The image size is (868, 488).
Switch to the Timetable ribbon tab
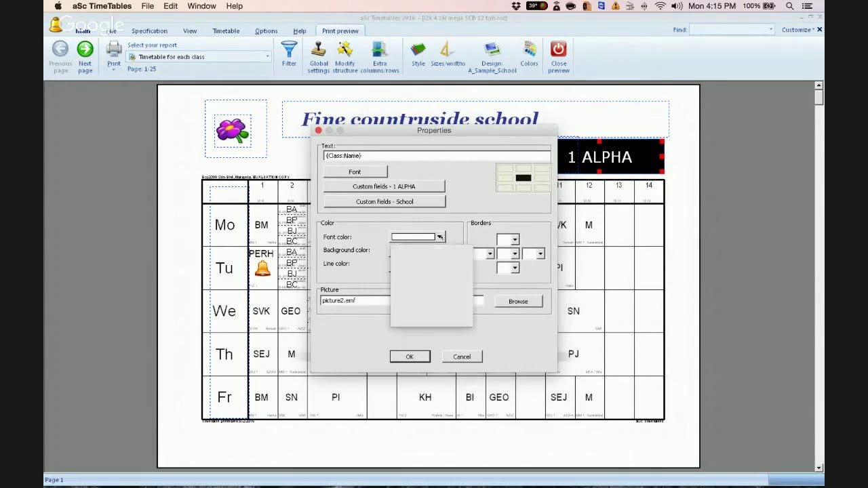point(226,31)
